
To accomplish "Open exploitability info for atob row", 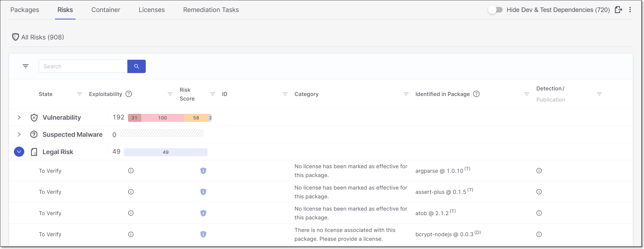I will pos(131,213).
